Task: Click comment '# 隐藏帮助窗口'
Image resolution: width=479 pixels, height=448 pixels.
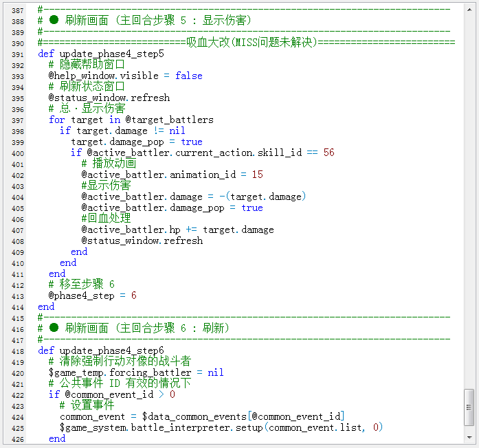Action: coord(87,65)
